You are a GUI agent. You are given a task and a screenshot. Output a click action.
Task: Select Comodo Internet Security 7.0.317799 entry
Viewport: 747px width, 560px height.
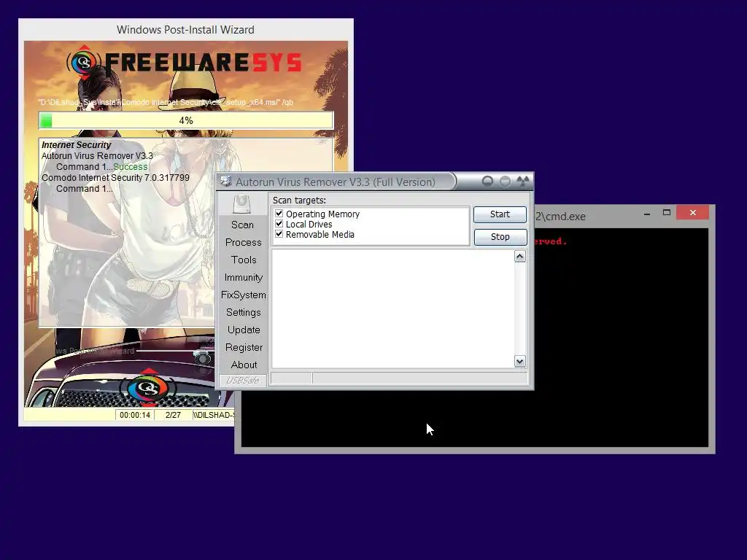tap(115, 178)
